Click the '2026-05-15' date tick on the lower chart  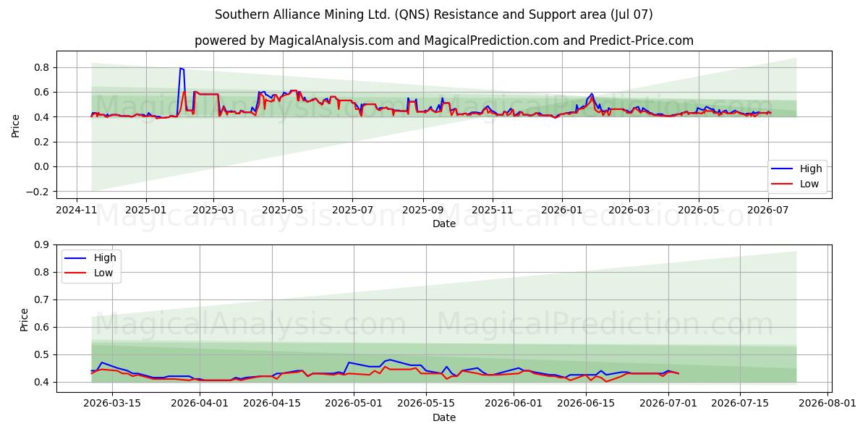pyautogui.click(x=427, y=404)
